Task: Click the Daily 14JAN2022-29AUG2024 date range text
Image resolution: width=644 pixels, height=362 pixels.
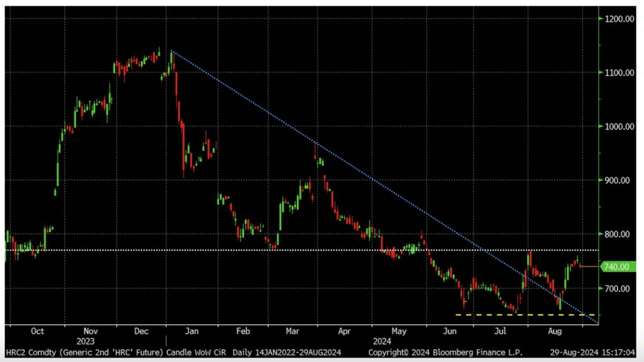Action: (287, 352)
